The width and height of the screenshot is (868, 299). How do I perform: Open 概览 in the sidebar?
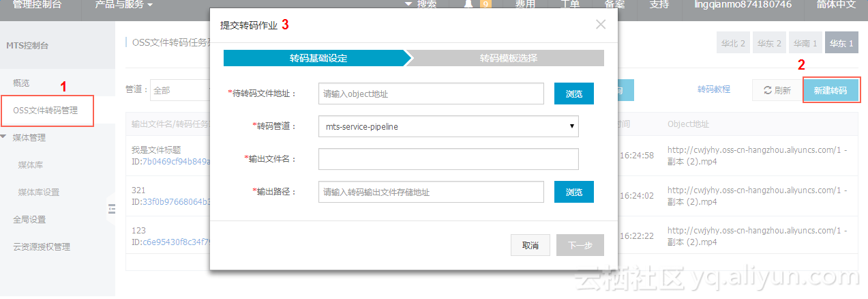click(22, 83)
